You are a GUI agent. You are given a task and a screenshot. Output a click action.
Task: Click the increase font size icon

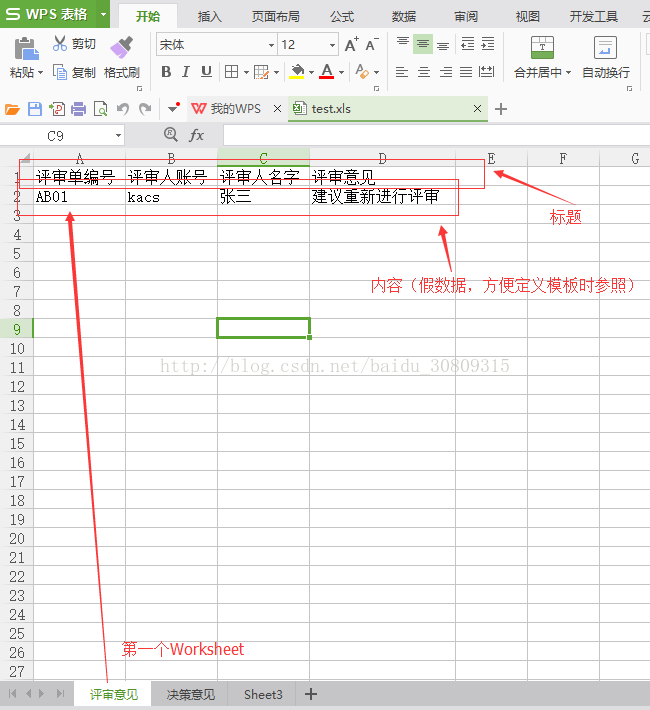[x=351, y=45]
